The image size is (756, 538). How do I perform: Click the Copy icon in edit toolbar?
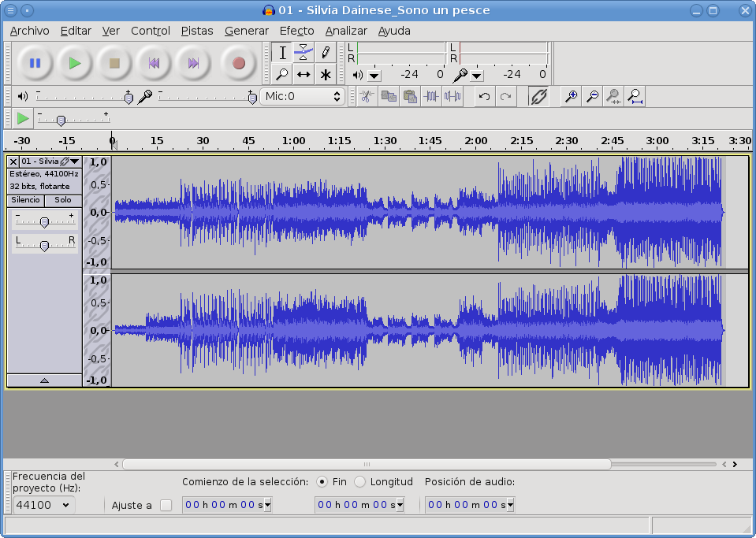389,96
